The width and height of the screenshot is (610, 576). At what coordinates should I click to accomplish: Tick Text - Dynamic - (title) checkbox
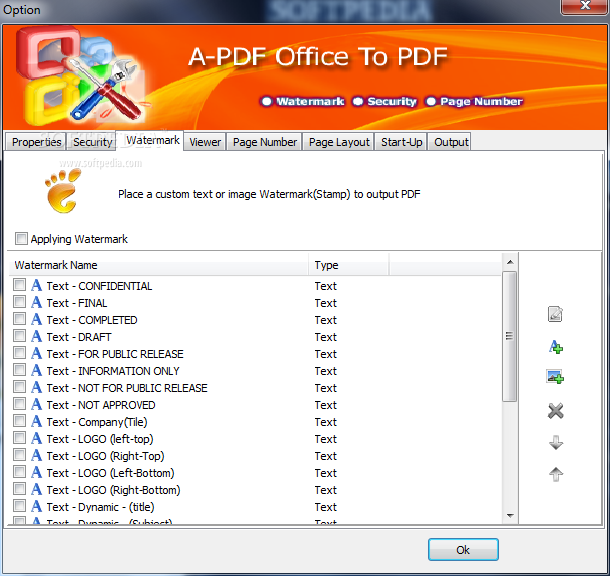19,506
